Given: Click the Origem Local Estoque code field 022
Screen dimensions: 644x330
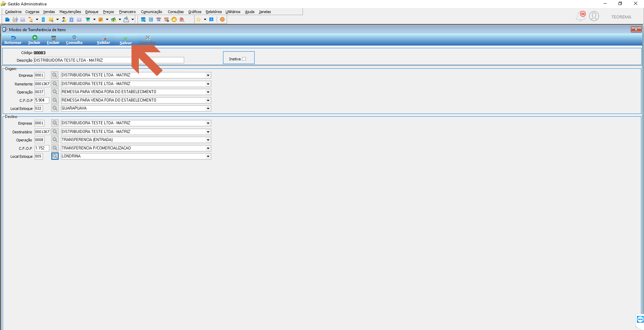Looking at the screenshot, I should tap(39, 108).
